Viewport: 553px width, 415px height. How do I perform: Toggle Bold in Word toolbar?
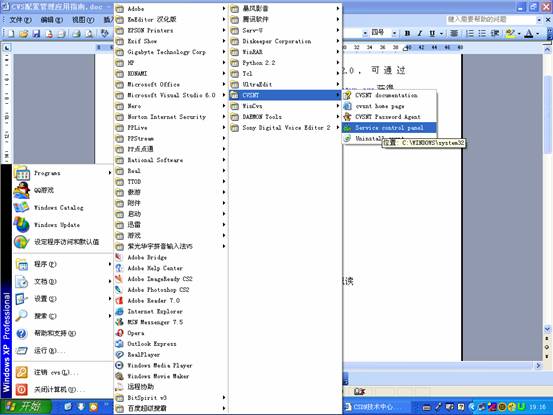[x=407, y=33]
